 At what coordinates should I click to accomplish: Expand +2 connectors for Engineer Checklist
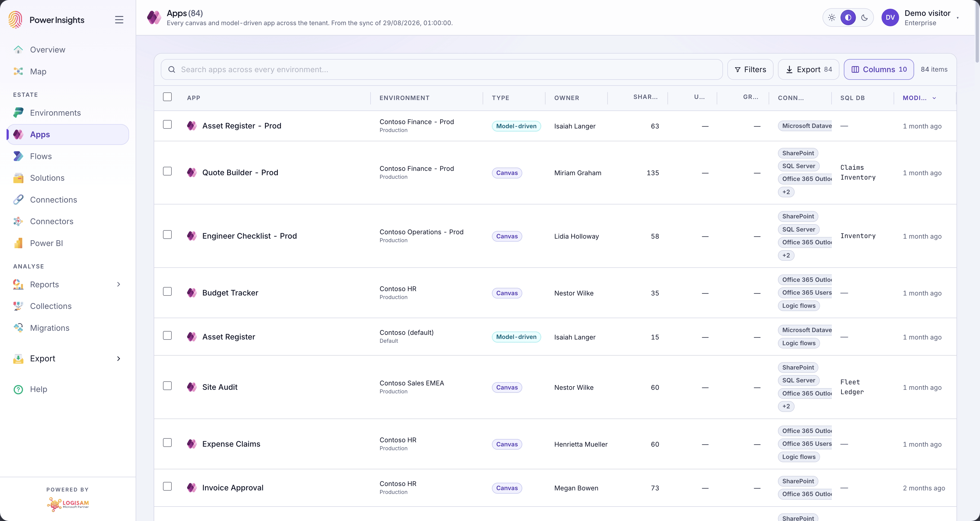pos(786,256)
